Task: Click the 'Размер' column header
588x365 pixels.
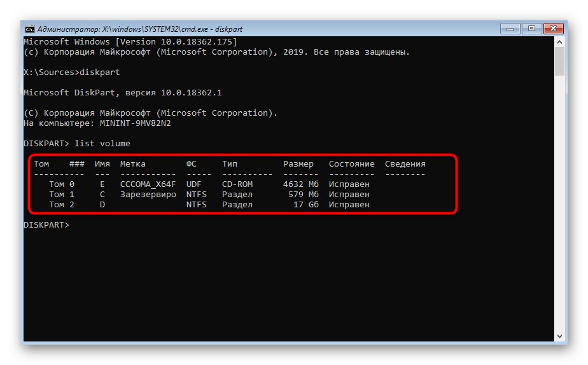Action: [298, 164]
